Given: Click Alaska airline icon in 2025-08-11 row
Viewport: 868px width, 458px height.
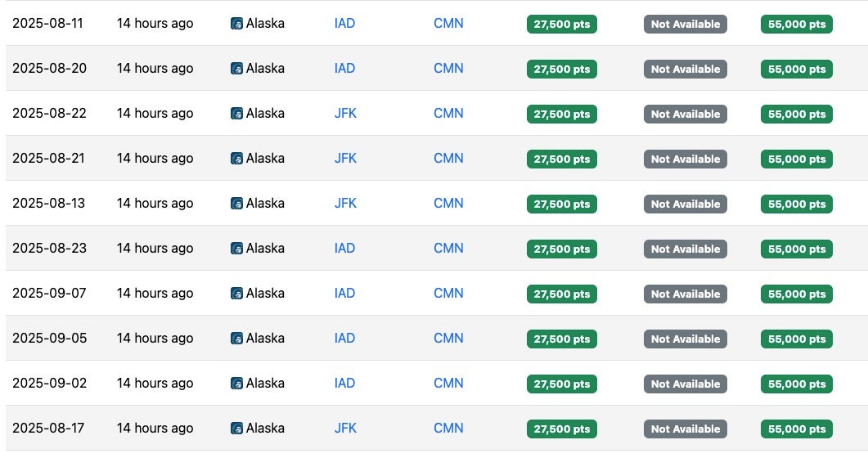Looking at the screenshot, I should click(236, 24).
